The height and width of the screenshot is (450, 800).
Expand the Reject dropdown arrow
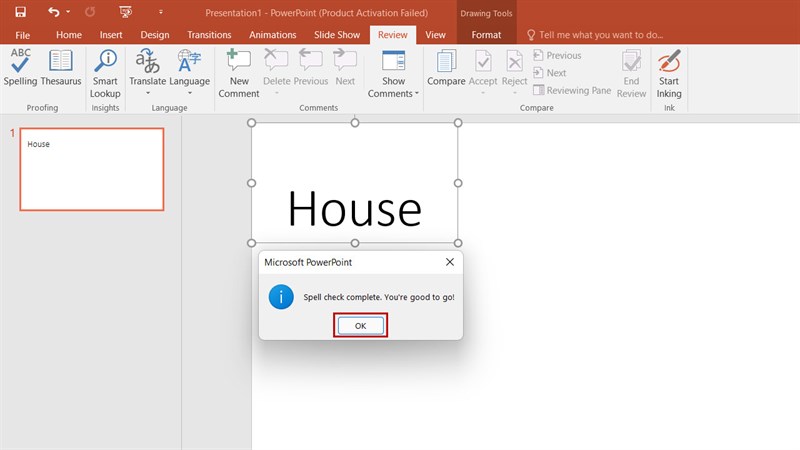coord(514,93)
